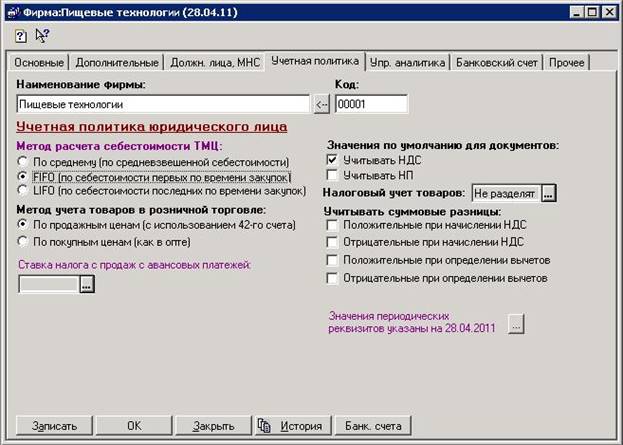The image size is (623, 445).
Task: Click the context help cursor icon
Action: pyautogui.click(x=42, y=35)
